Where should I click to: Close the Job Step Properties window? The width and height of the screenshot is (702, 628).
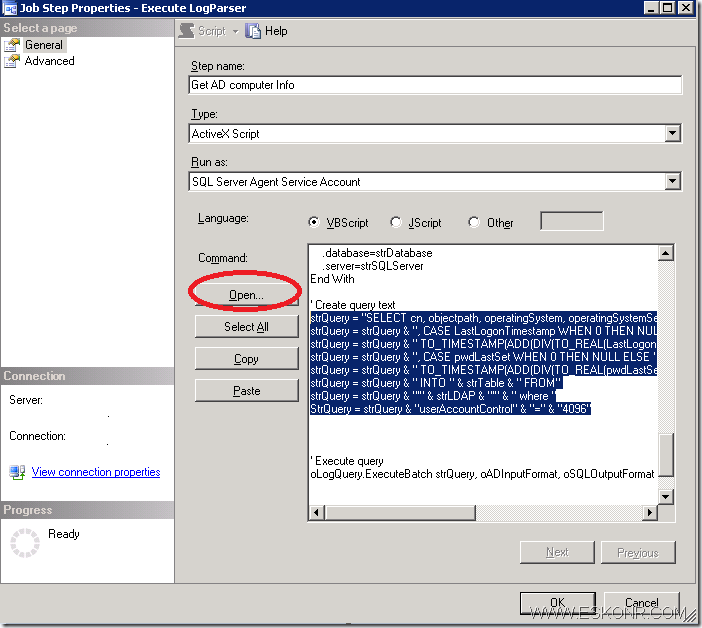click(x=687, y=9)
